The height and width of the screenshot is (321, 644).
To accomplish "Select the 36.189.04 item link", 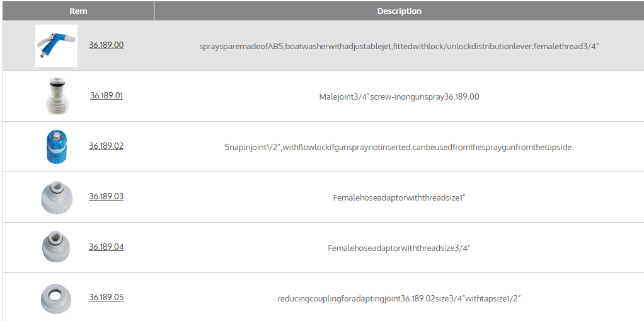I will [106, 247].
